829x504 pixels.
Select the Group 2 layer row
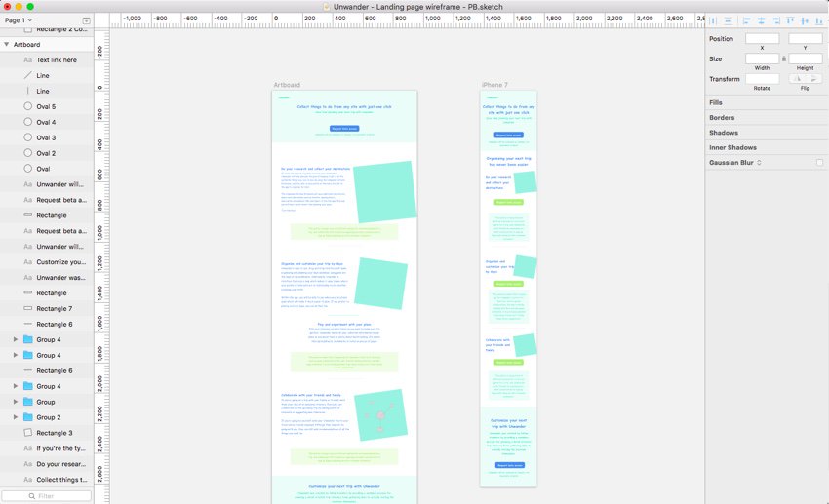(47, 417)
